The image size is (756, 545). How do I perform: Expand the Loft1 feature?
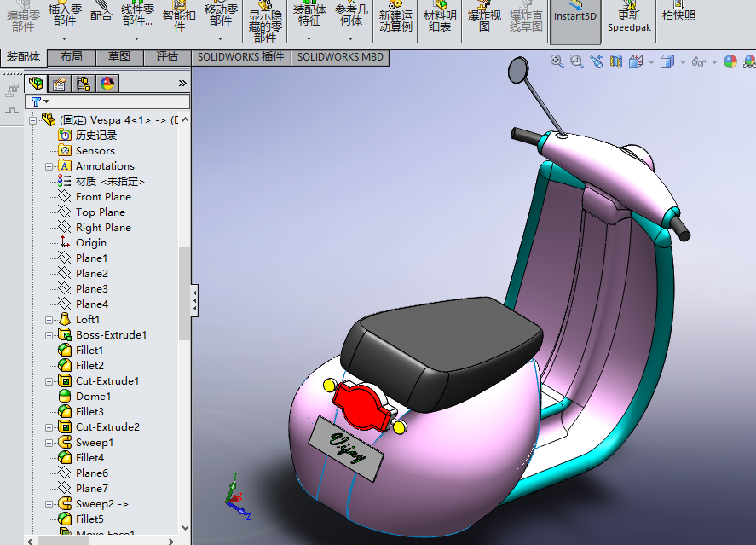pos(49,320)
